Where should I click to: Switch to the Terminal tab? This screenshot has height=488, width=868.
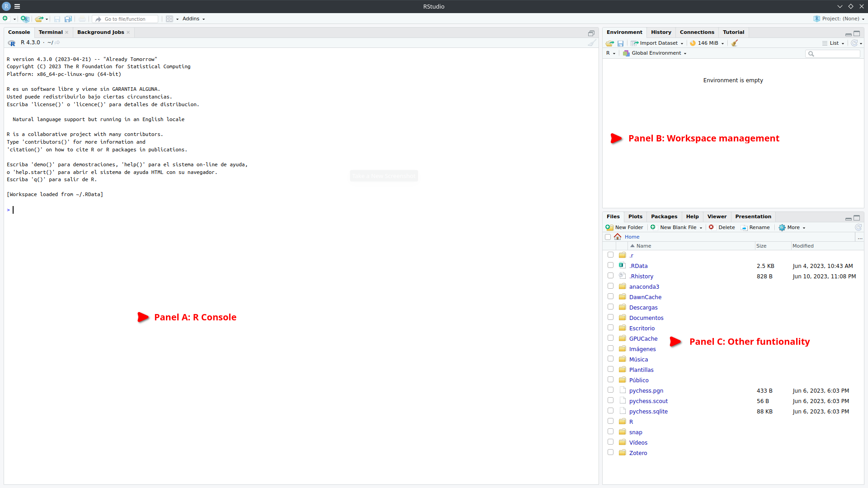[51, 33]
